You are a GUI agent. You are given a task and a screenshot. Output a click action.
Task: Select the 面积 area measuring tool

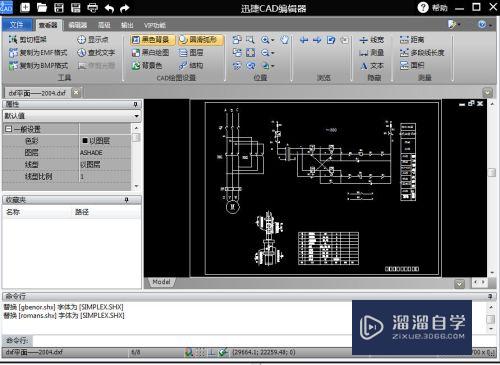tap(412, 65)
